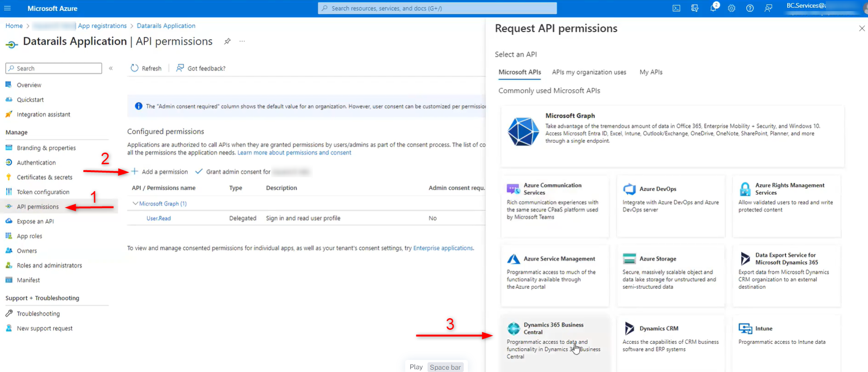
Task: Open the notifications bell
Action: (x=713, y=8)
